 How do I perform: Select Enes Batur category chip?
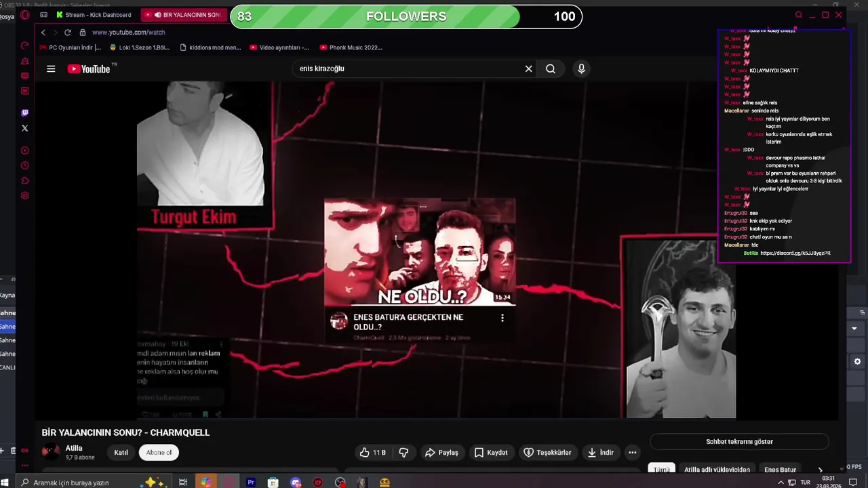point(781,470)
